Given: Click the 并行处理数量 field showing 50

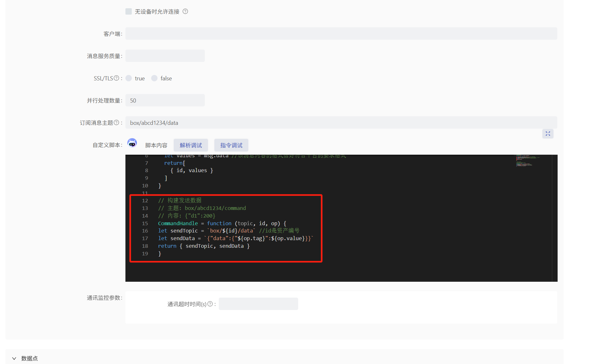Looking at the screenshot, I should click(165, 100).
